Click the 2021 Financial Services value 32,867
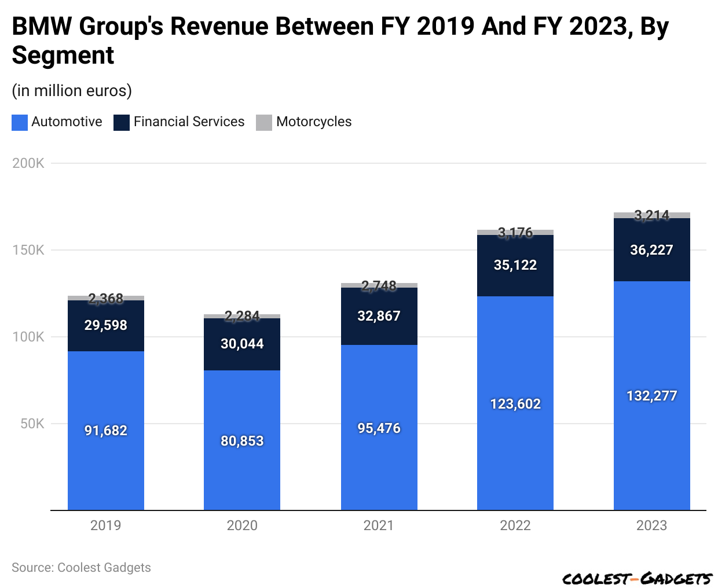 (379, 316)
